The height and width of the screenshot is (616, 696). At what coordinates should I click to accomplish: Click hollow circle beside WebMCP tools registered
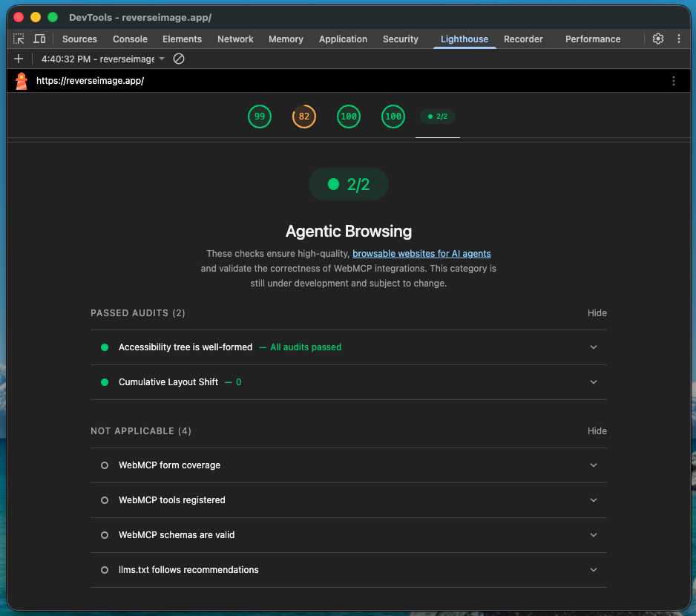tap(105, 500)
